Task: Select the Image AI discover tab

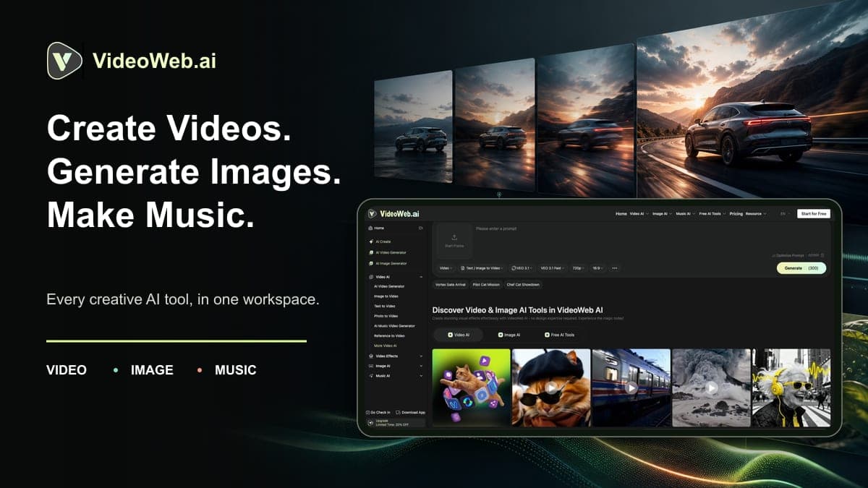Action: coord(509,335)
